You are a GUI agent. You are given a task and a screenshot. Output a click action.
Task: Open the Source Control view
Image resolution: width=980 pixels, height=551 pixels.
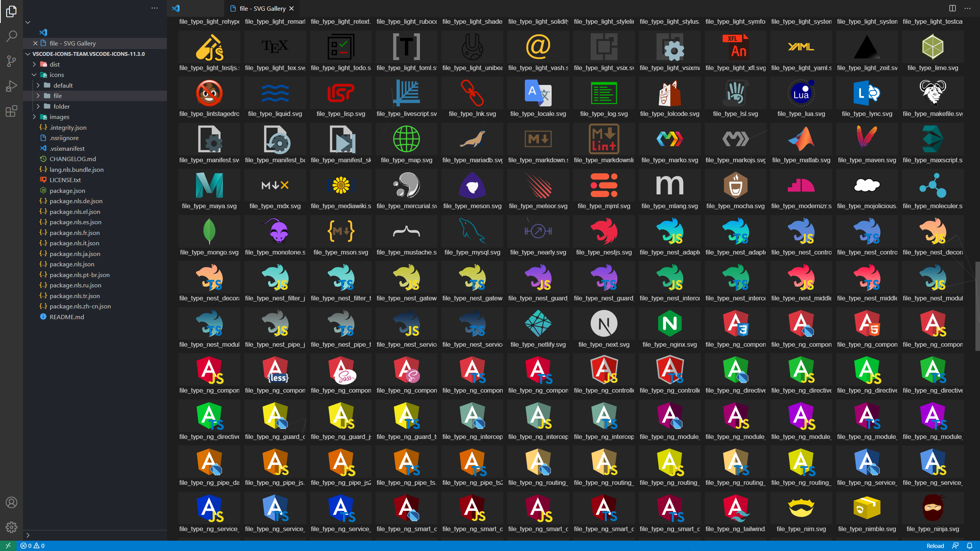(11, 61)
